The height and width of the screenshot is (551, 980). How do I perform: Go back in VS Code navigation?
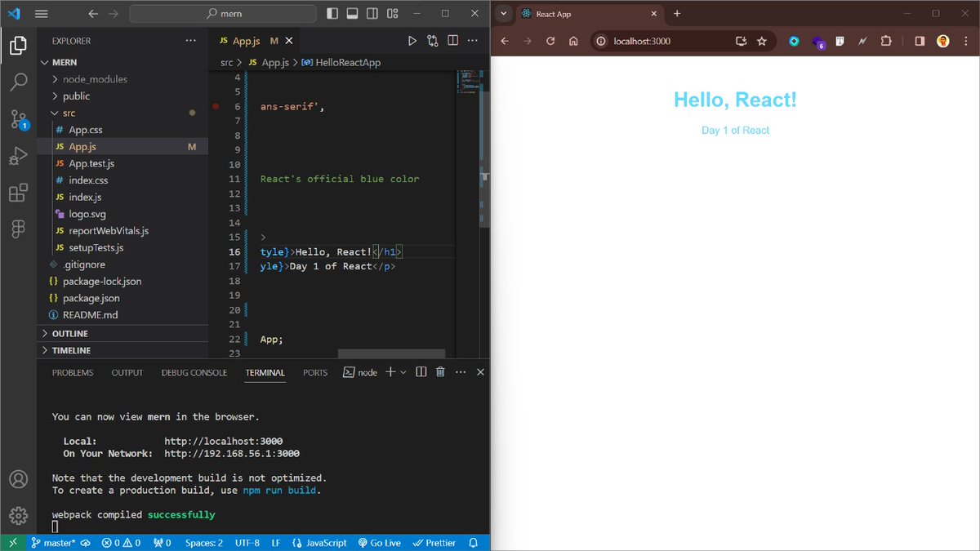[x=92, y=14]
